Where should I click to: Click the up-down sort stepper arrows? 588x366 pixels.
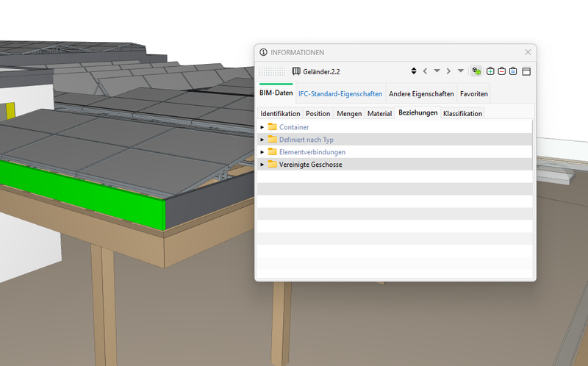tap(414, 71)
